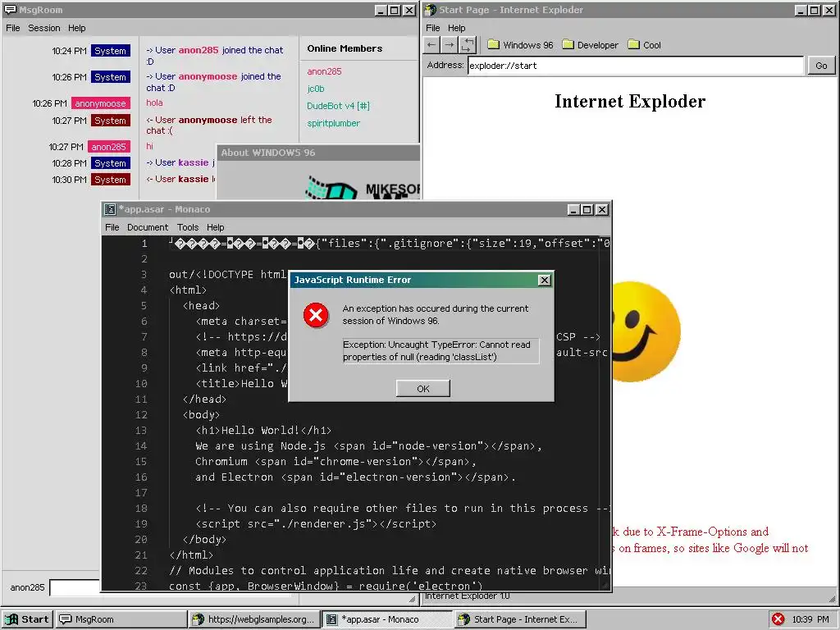This screenshot has width=840, height=630.
Task: Select DudeBot v4 in Online Members list
Action: pos(338,106)
